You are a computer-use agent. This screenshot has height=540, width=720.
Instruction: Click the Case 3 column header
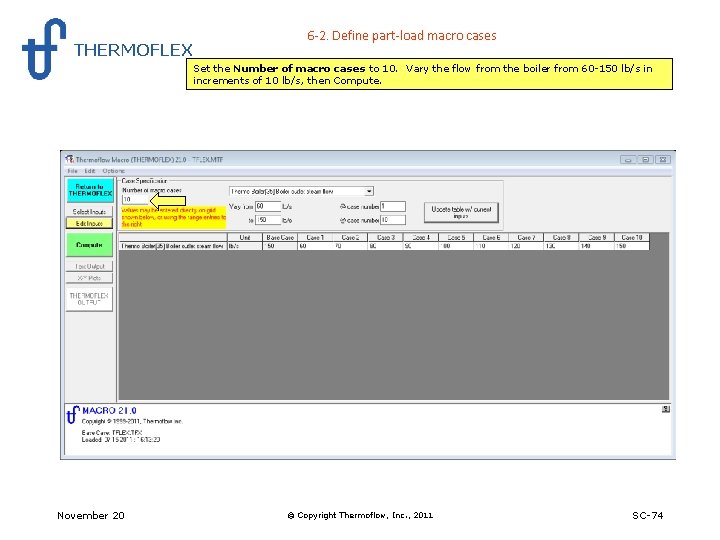pyautogui.click(x=386, y=237)
